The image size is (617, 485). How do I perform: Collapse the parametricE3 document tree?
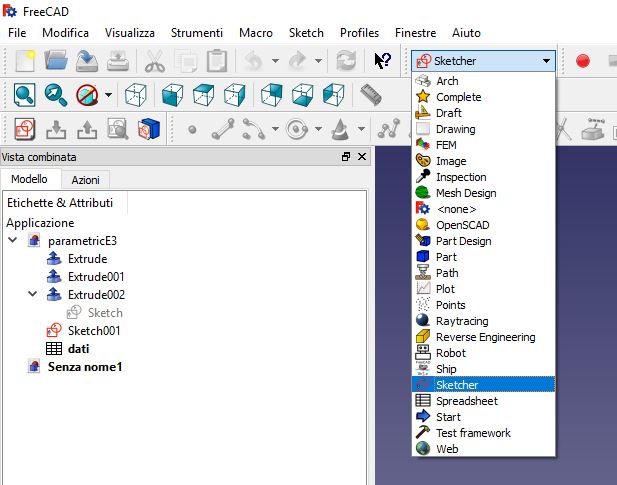[13, 240]
